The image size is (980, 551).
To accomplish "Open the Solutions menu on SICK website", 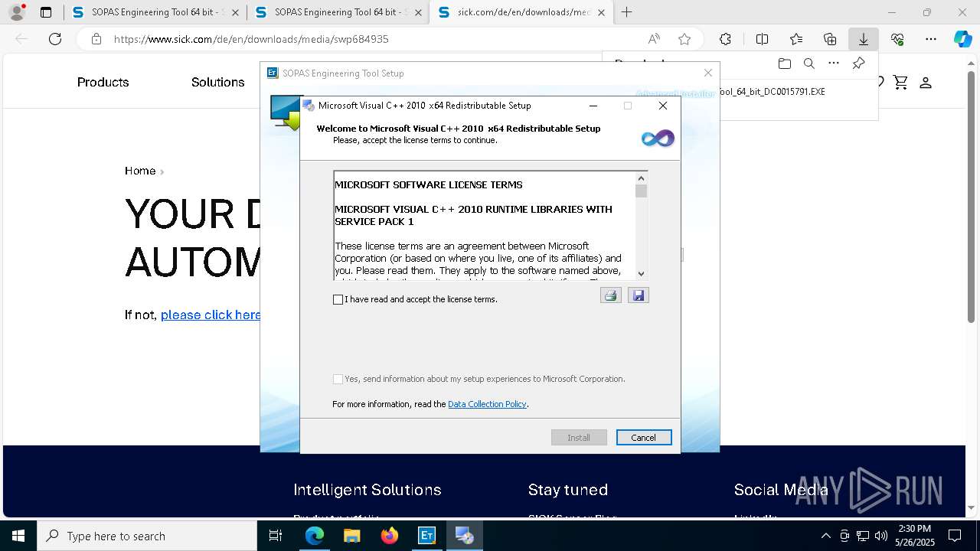I will click(x=218, y=82).
